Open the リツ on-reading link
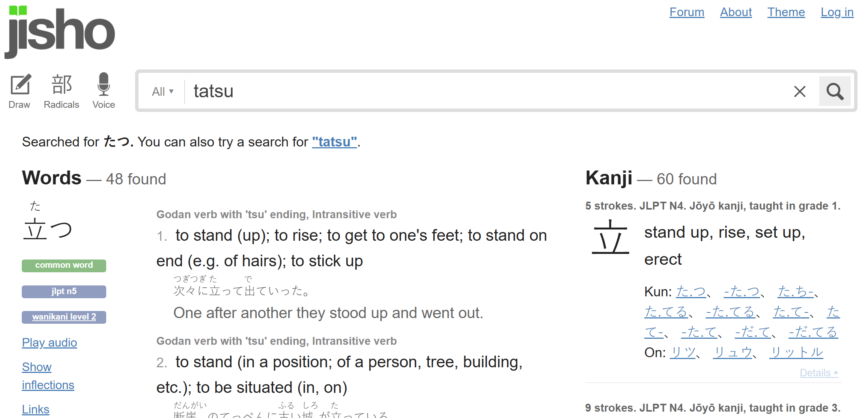 (683, 352)
